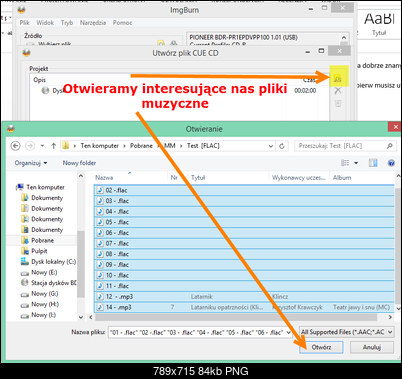402x379 pixels.
Task: Open the Pomoc menu in ImgBurn
Action: coord(122,23)
